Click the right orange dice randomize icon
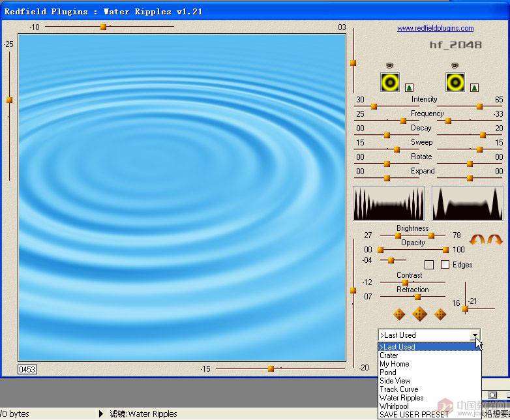Screen dimensions: 510x420 click(440, 314)
